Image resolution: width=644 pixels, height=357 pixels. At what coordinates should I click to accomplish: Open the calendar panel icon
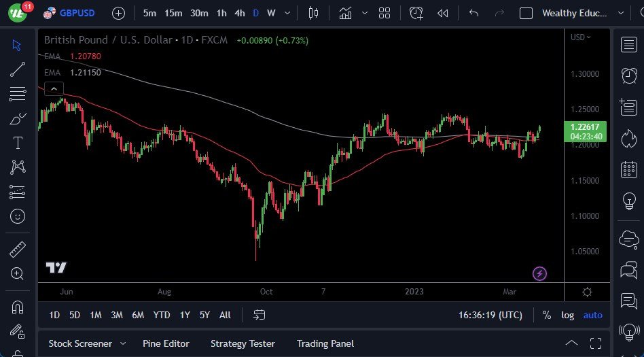point(629,169)
